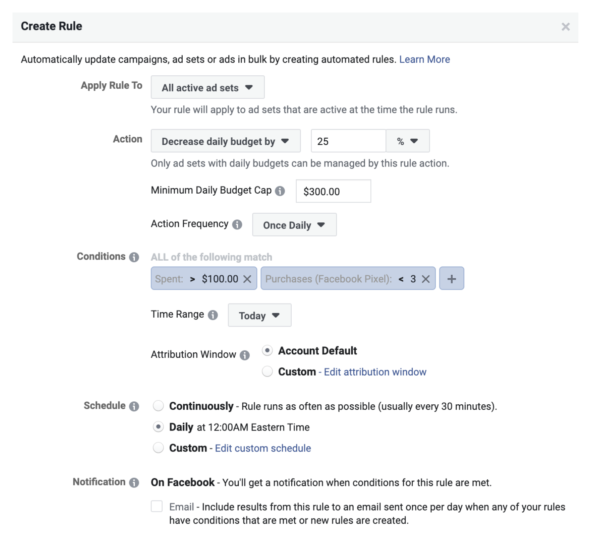Remove the Spent > $100.00 condition
Screen dimensions: 600x543
(248, 279)
